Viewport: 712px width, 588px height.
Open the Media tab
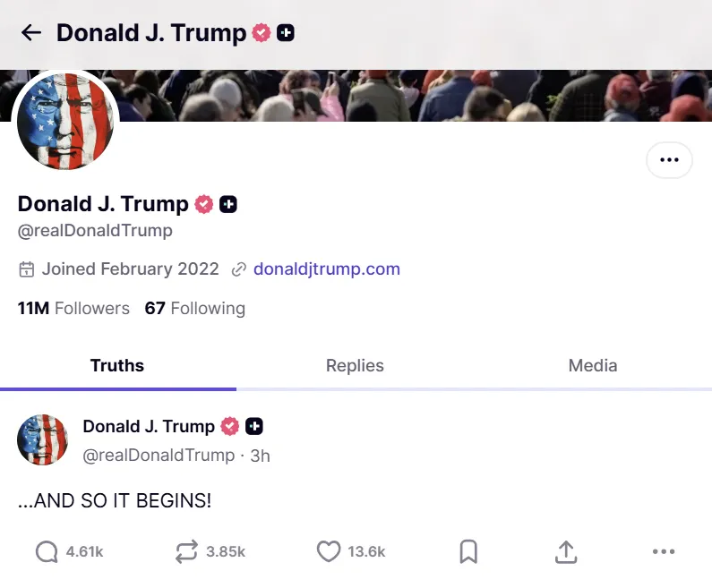pos(593,365)
